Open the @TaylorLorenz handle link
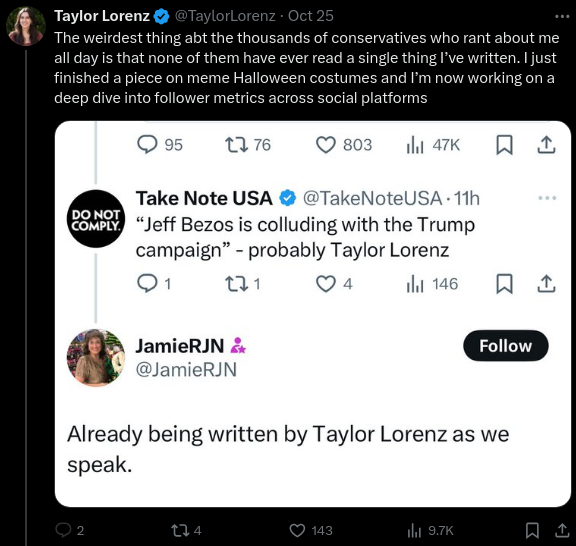The width and height of the screenshot is (576, 546). 225,16
